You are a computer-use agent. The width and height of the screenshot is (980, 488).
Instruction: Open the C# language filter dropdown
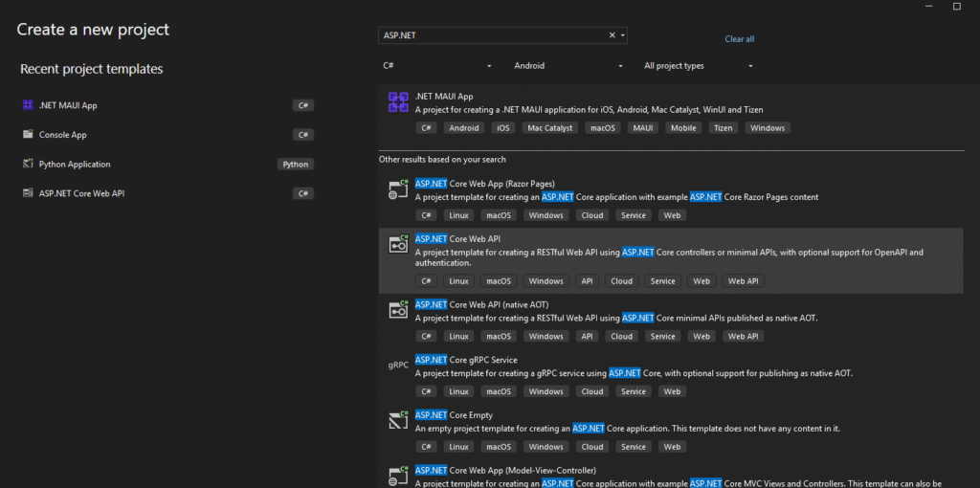click(x=437, y=66)
